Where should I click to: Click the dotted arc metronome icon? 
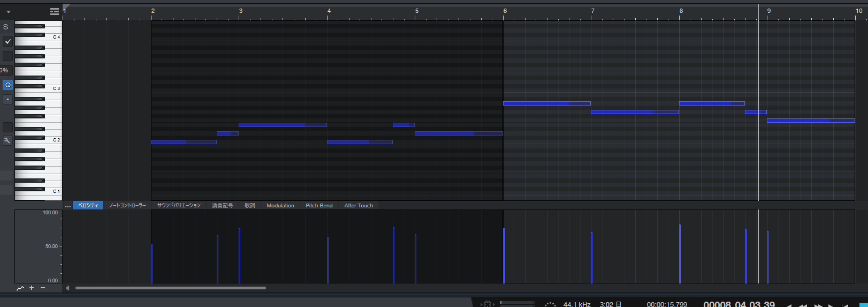[550, 304]
